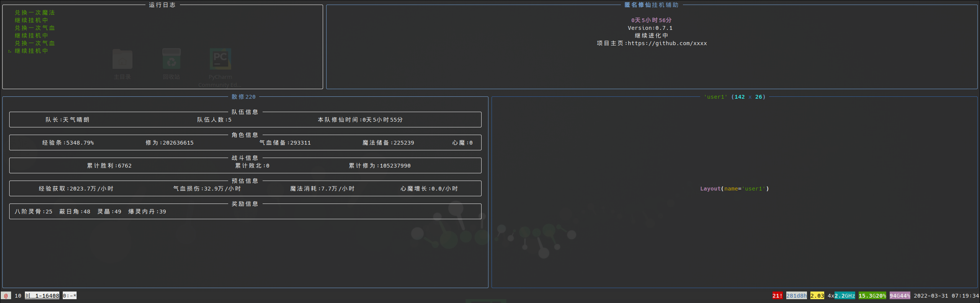Click the 匿名修仙挂机辅助 panel title

tap(652, 5)
